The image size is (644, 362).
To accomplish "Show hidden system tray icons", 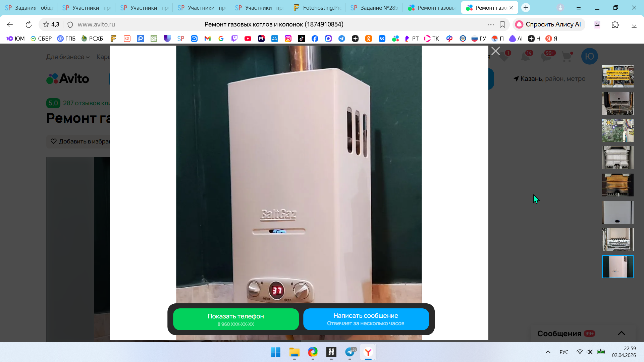I will (548, 352).
